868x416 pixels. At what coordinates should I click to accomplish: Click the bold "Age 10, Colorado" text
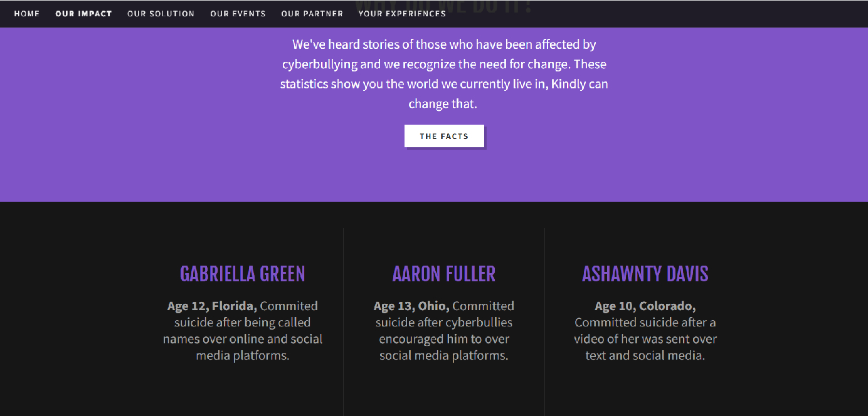tap(645, 306)
